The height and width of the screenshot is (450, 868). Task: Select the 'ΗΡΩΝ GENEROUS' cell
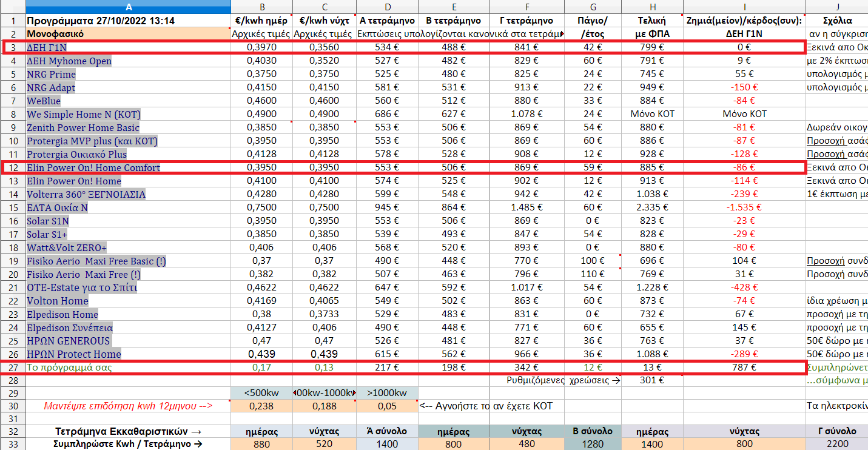[x=128, y=341]
